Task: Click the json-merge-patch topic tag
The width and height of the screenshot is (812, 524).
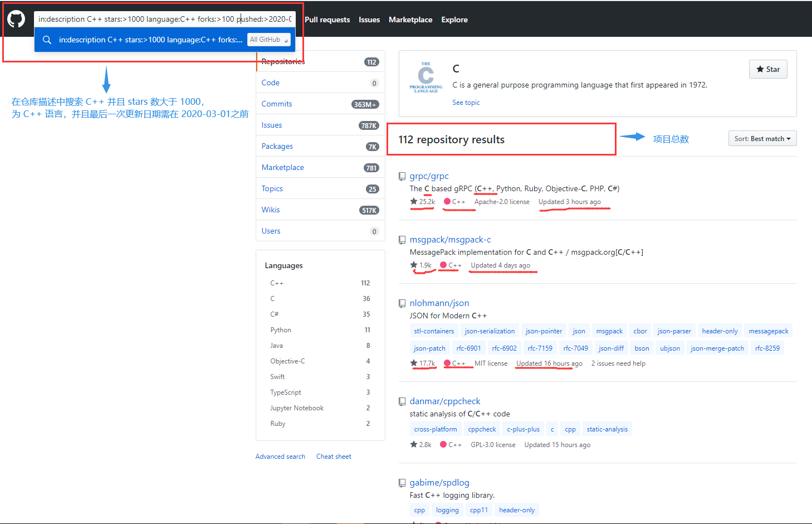Action: [x=717, y=348]
